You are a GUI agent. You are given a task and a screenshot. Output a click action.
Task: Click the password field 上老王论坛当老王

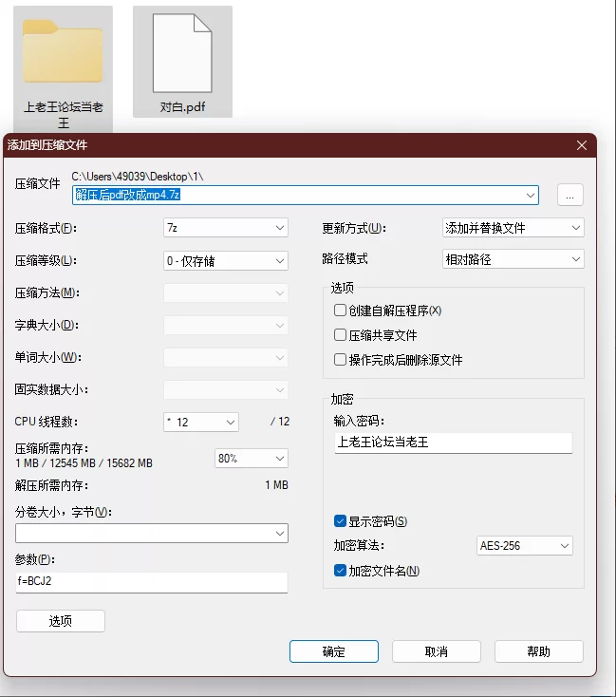[x=454, y=443]
